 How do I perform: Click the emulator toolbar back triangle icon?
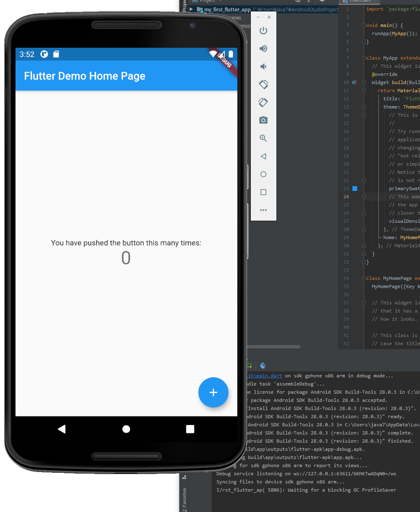click(x=263, y=156)
